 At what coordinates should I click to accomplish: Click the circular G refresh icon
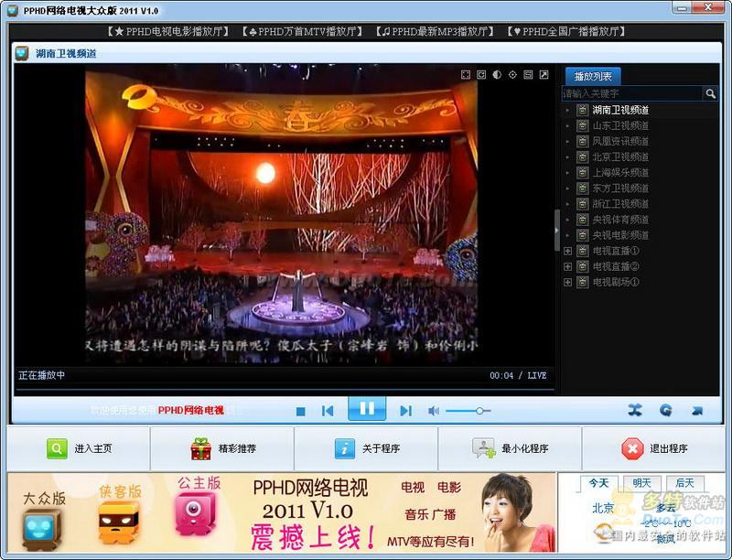point(666,410)
